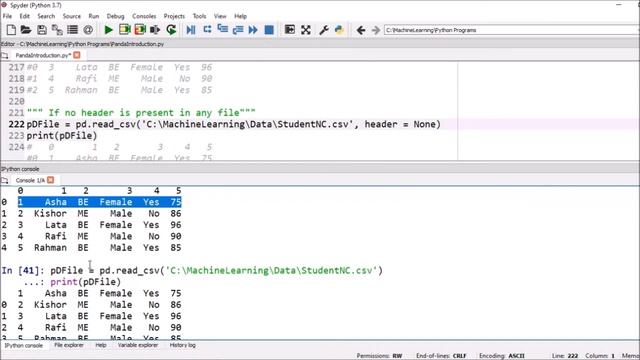640x360 pixels.
Task: Open the Help menu
Action: [240, 16]
